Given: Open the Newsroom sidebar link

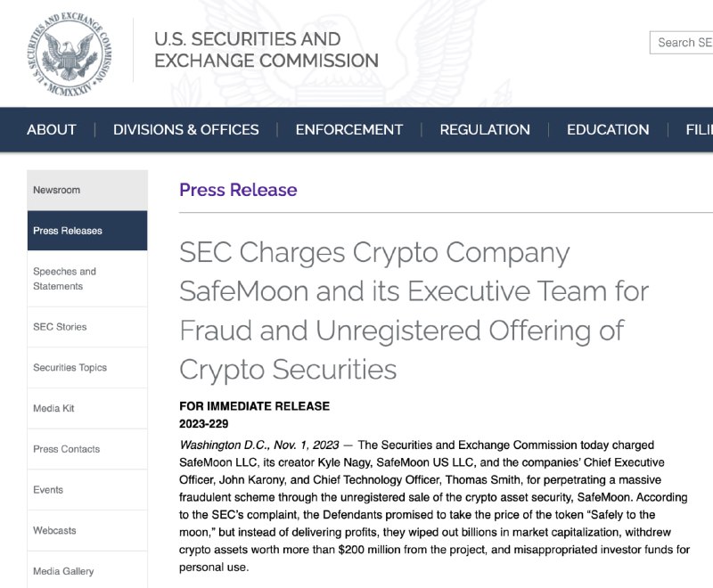Looking at the screenshot, I should pyautogui.click(x=87, y=190).
